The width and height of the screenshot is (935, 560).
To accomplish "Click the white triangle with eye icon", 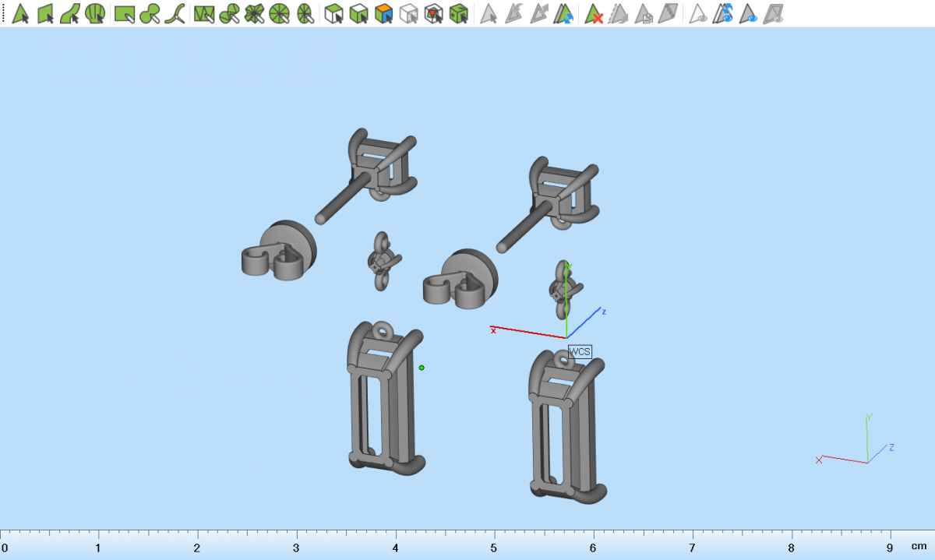I will click(699, 13).
